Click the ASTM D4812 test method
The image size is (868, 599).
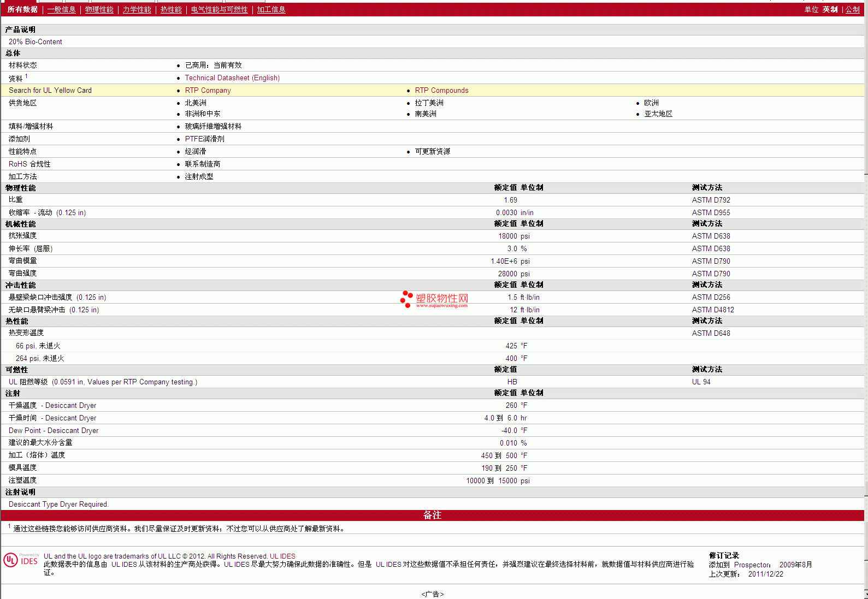(x=713, y=310)
